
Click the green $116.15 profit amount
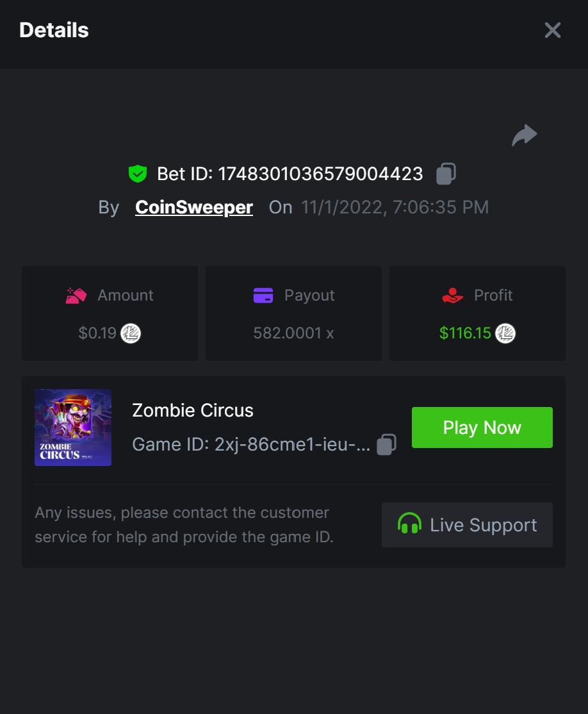click(465, 333)
